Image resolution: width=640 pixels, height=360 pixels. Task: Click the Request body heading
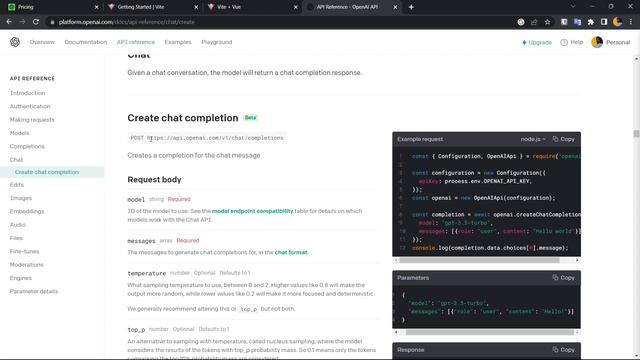154,180
